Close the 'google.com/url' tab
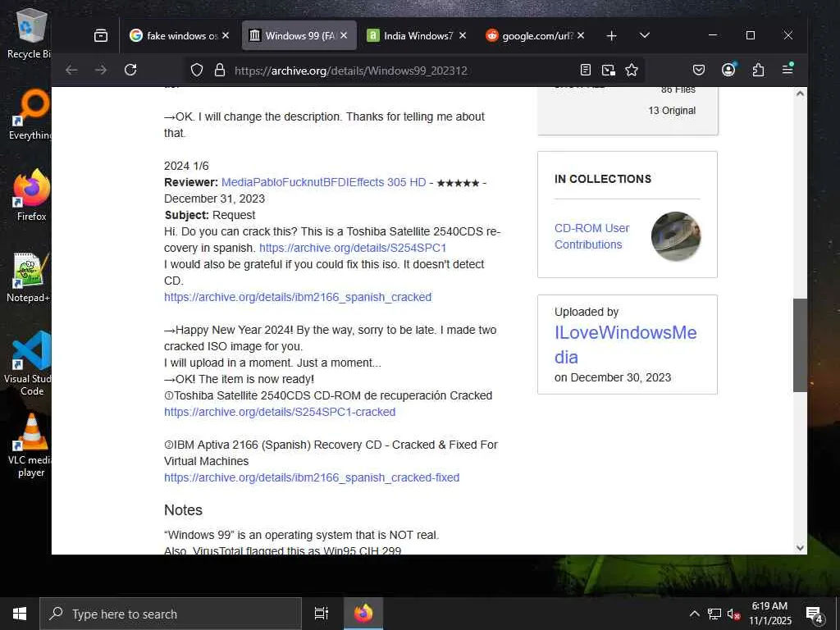Viewport: 840px width, 630px height. 582,35
